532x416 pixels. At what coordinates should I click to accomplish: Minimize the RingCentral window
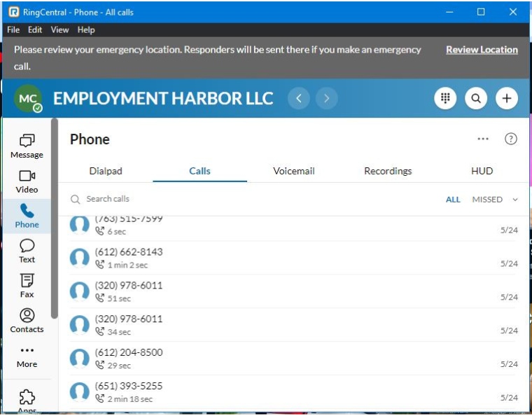tap(449, 12)
